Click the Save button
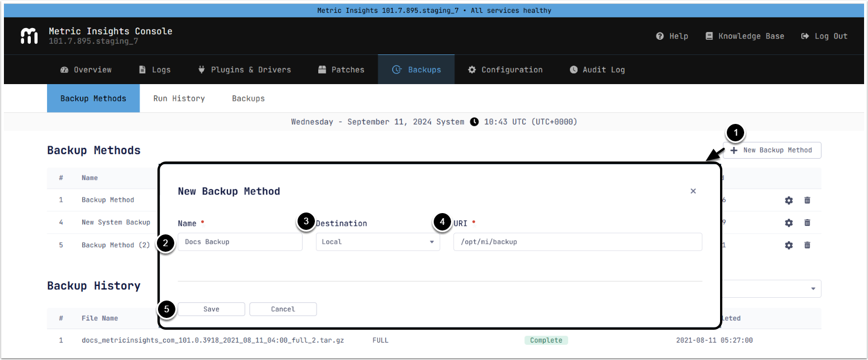This screenshot has height=360, width=868. [x=211, y=309]
